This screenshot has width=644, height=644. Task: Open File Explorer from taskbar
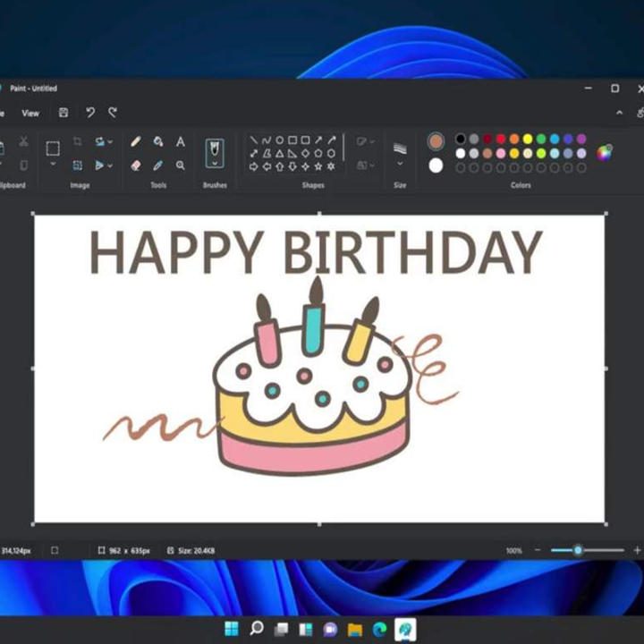[355, 629]
